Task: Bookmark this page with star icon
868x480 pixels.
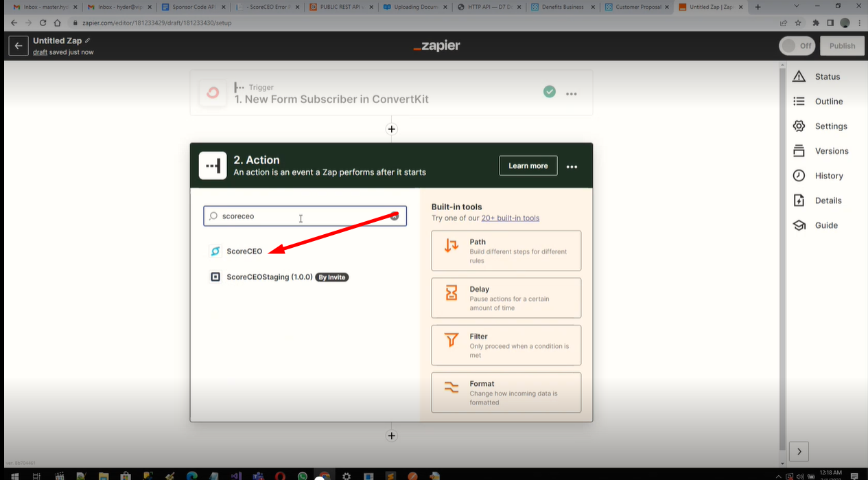Action: (x=798, y=23)
